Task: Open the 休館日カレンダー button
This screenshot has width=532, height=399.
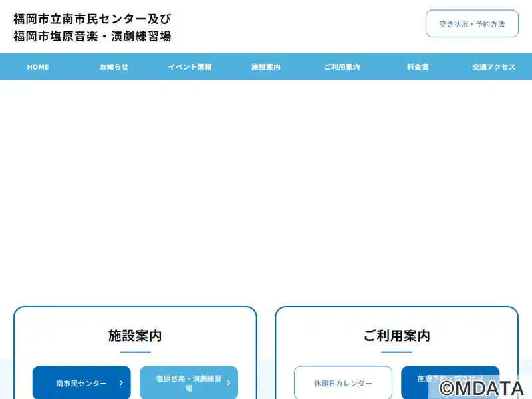Action: point(343,383)
